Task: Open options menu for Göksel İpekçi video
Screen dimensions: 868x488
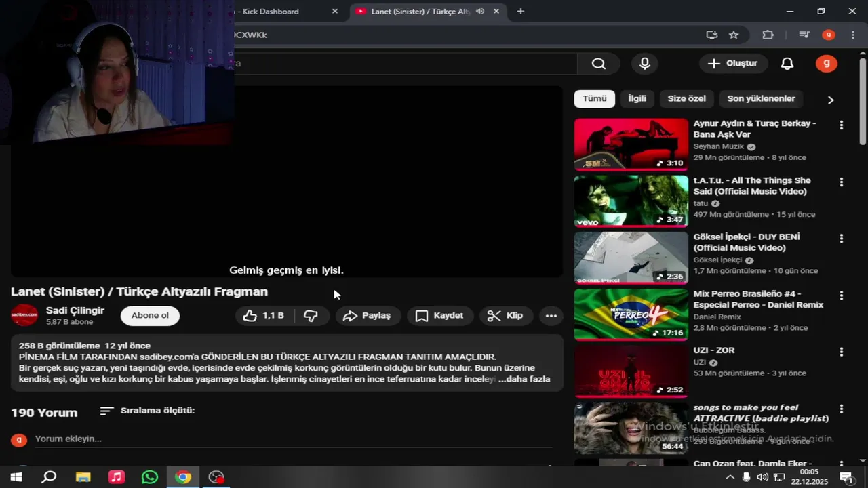Action: [842, 239]
